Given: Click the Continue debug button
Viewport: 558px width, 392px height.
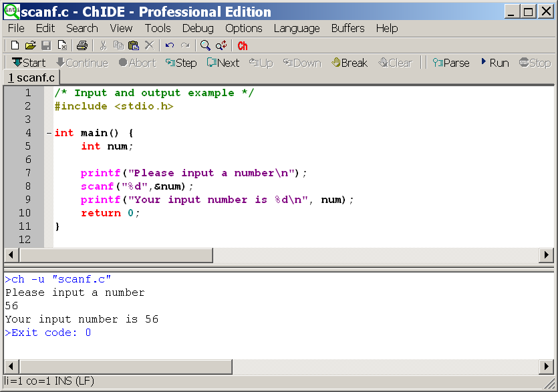Looking at the screenshot, I should pyautogui.click(x=82, y=63).
